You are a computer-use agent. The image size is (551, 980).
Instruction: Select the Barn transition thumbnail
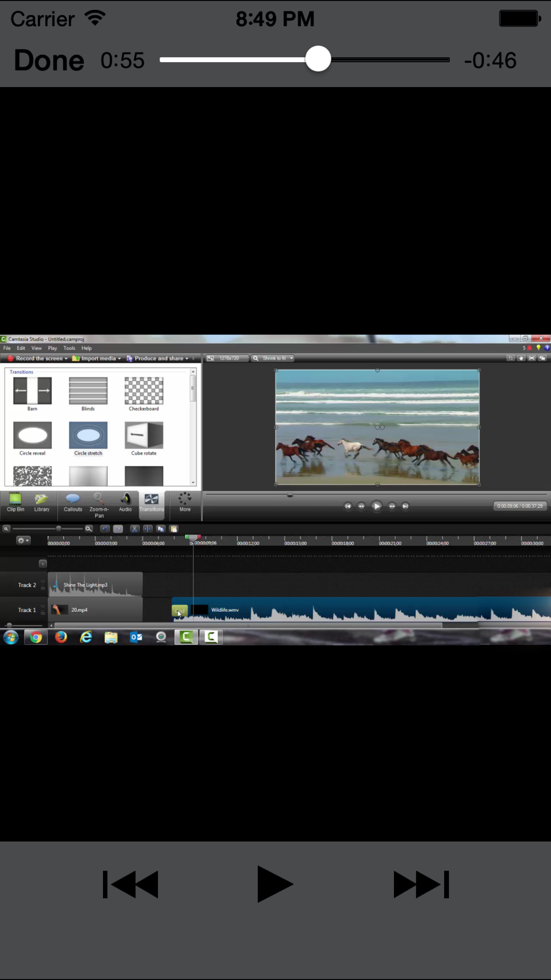tap(33, 390)
